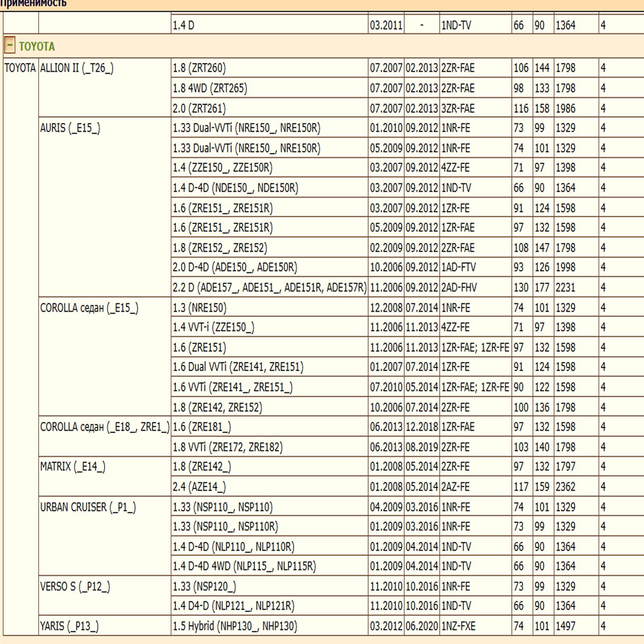Image resolution: width=644 pixels, height=644 pixels.
Task: Click COROLLA седан (_E18_, ZRE1_) cell
Action: 105,427
